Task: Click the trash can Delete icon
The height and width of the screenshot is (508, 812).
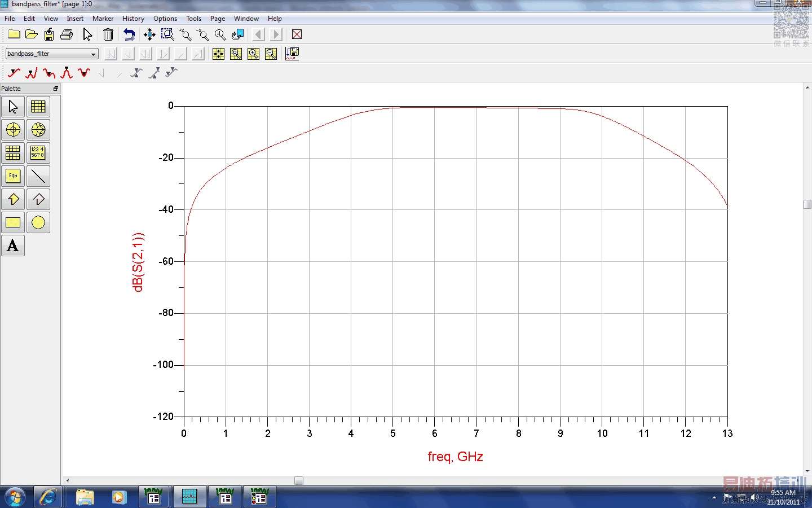Action: coord(108,35)
